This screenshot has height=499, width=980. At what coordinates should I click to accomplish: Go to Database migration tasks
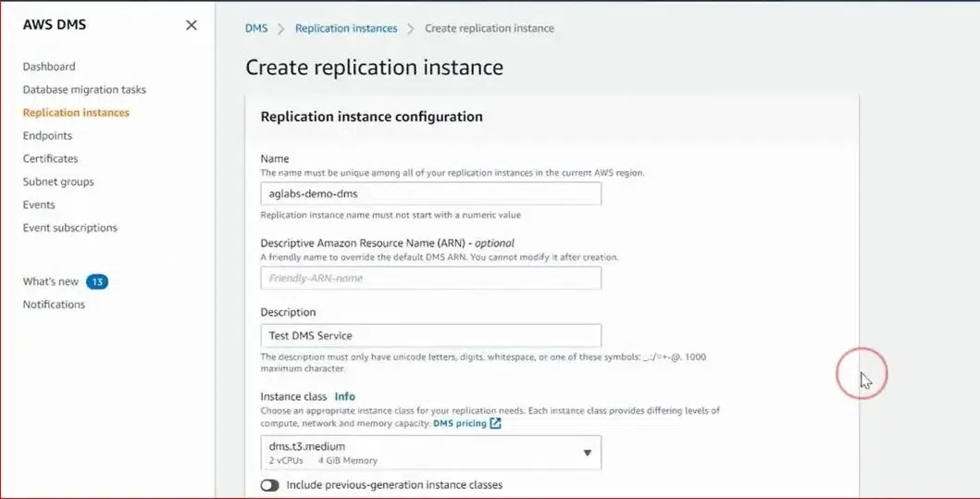(84, 90)
